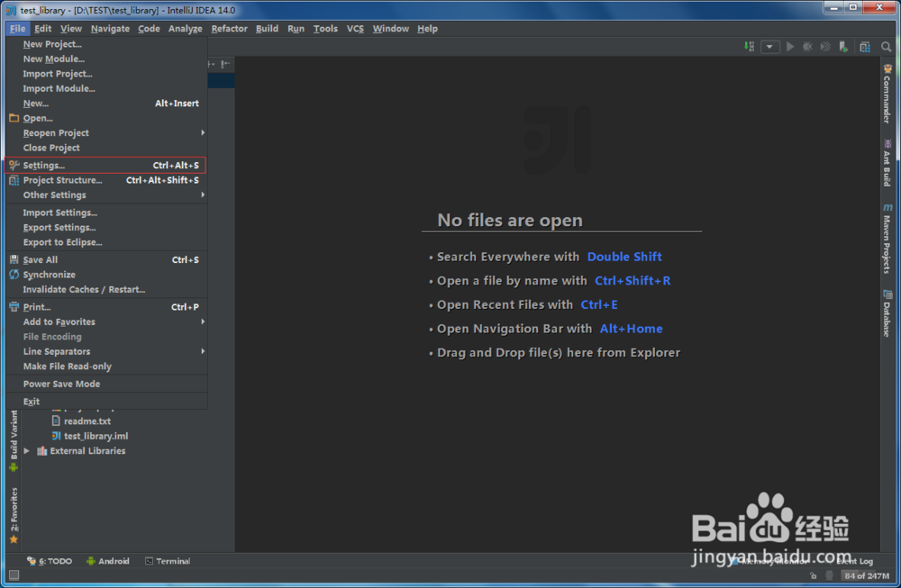Toggle Power Save Mode
Screen dimensions: 901x588
pyautogui.click(x=106, y=384)
